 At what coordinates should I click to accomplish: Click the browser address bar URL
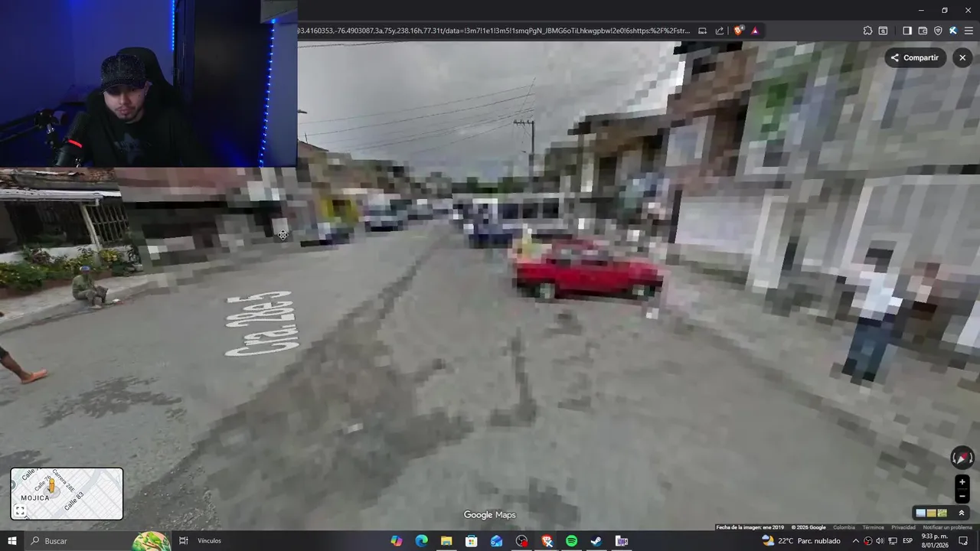495,31
